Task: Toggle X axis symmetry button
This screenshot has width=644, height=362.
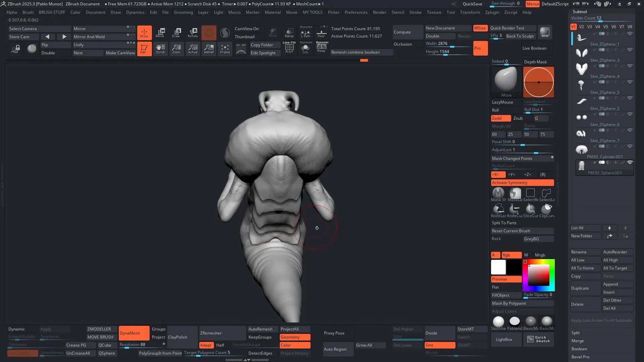Action: coord(498,175)
